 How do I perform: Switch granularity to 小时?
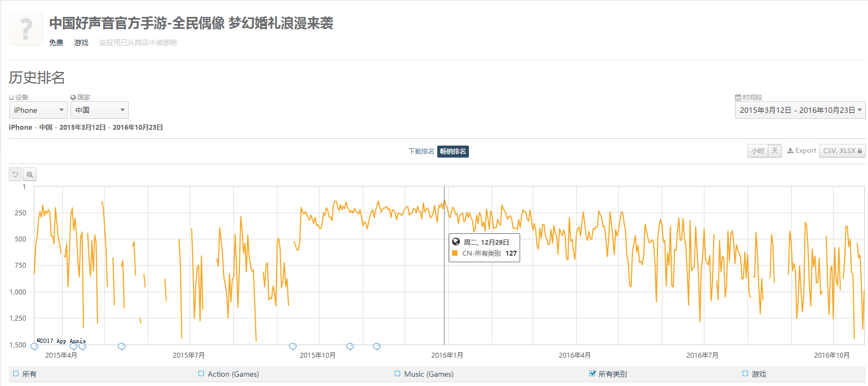757,151
